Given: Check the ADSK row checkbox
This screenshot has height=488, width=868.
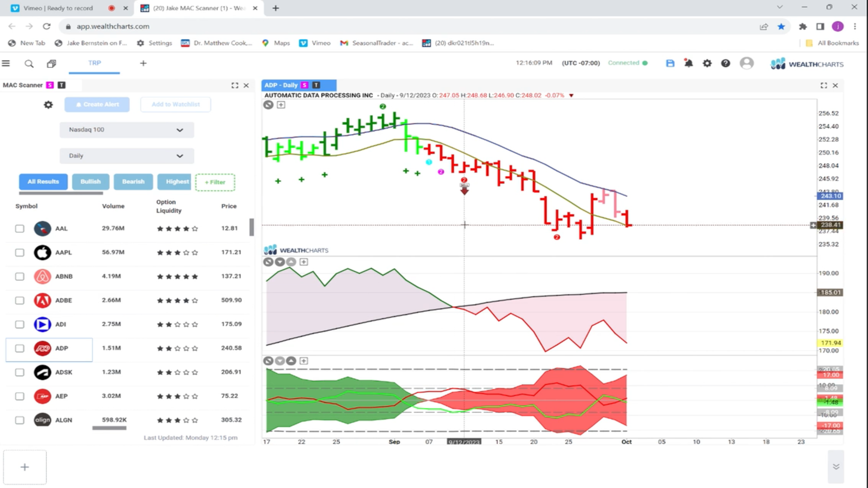Looking at the screenshot, I should pos(19,372).
